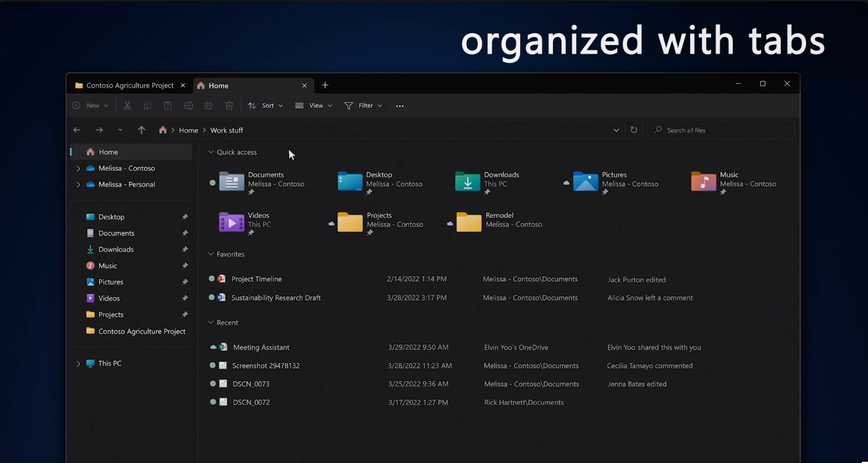868x463 pixels.
Task: Unpin Desktop using its sidebar pin icon
Action: pos(185,217)
